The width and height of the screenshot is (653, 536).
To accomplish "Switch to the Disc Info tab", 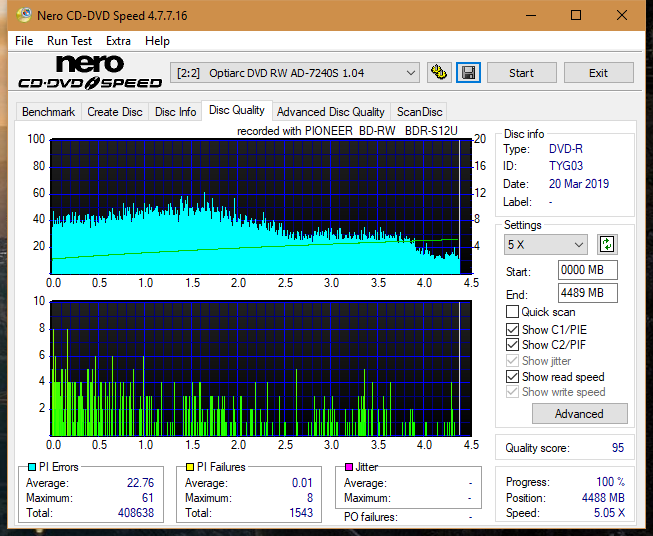I will pyautogui.click(x=175, y=112).
